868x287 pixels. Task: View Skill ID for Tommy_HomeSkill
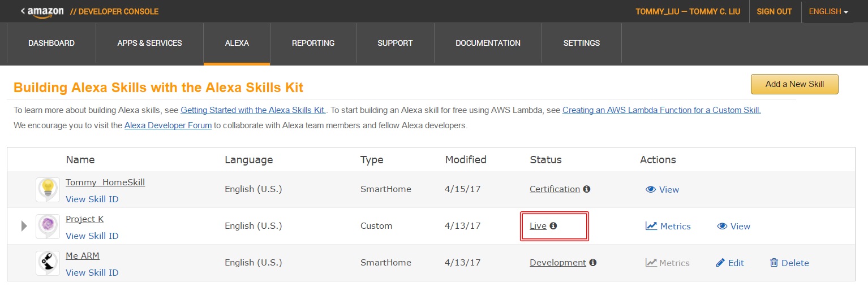[92, 199]
